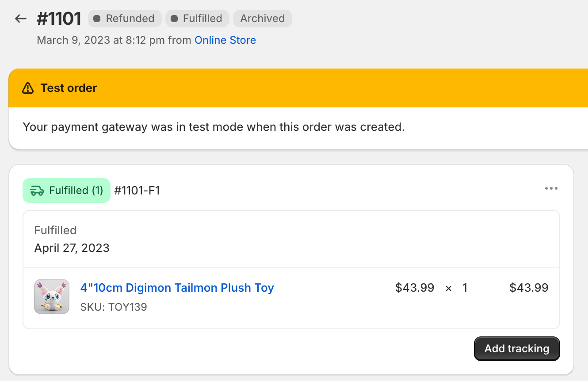
Task: Click the #1101 order number heading
Action: coord(59,19)
